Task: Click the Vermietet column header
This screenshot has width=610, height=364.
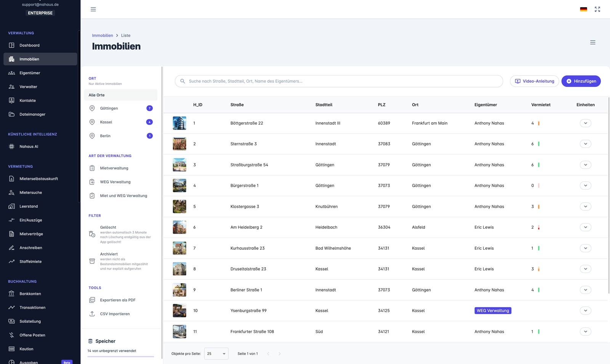Action: coord(541,105)
